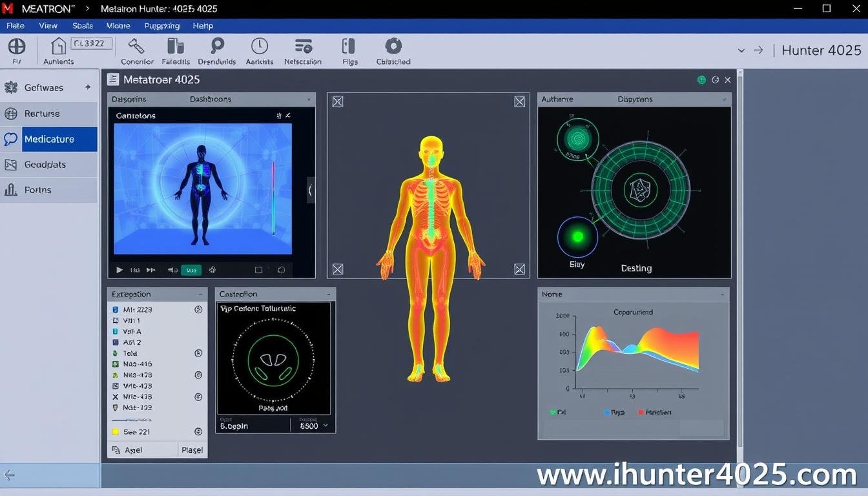Click the Agel button
The height and width of the screenshot is (496, 868).
133,449
